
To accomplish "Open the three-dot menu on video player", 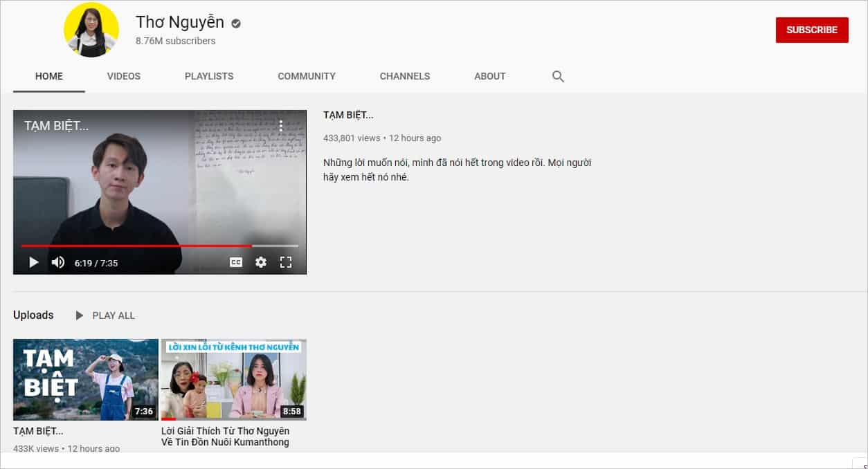I will pyautogui.click(x=281, y=126).
